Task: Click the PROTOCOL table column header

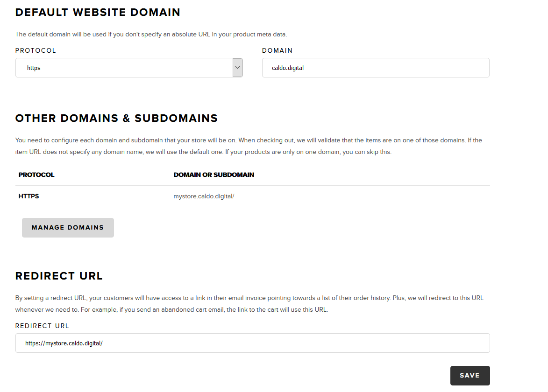Action: [x=36, y=175]
